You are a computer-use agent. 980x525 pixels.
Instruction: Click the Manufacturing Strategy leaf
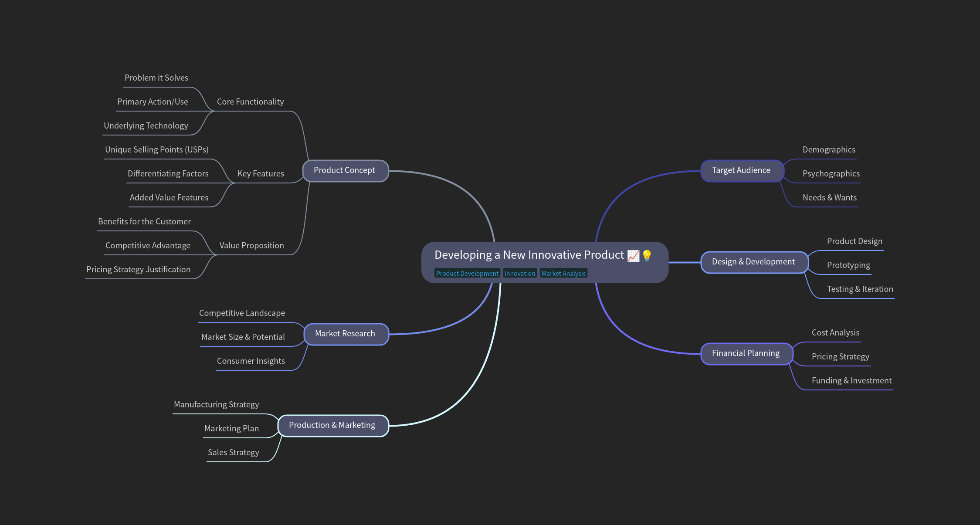tap(216, 405)
